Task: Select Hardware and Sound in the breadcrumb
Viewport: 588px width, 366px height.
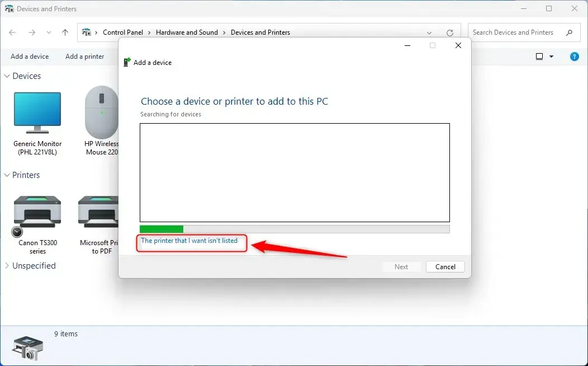Action: tap(187, 32)
